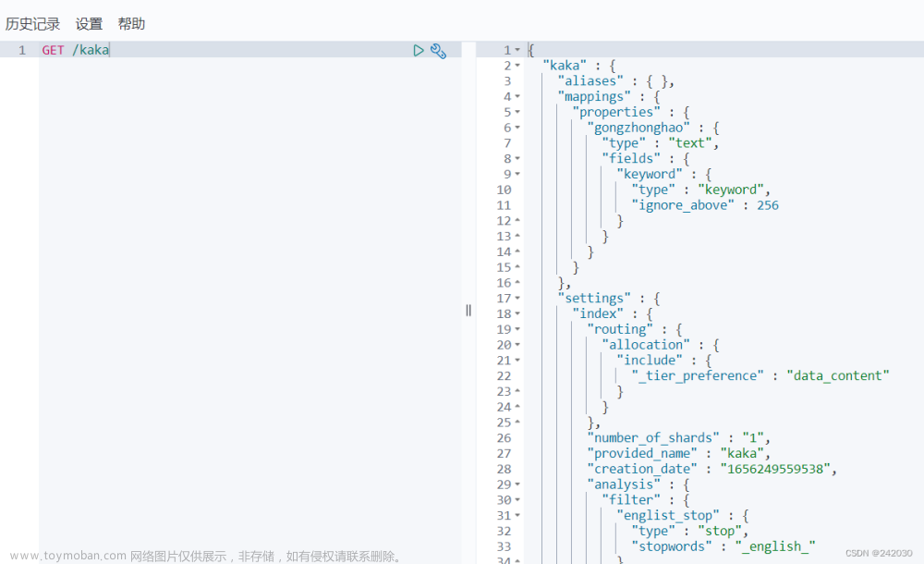Click the "number_of_shards" key
924x564 pixels.
(x=653, y=437)
